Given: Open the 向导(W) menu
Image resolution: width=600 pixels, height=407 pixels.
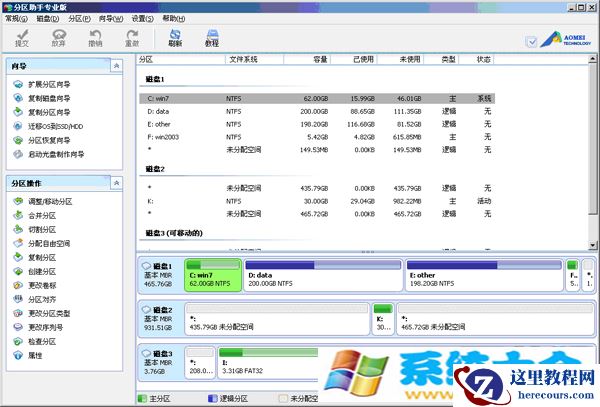Looking at the screenshot, I should (111, 18).
